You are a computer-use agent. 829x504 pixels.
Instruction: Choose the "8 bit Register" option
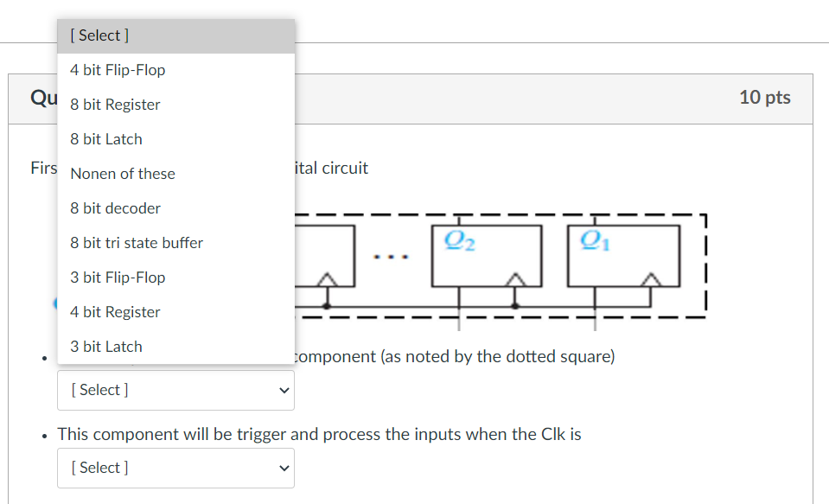(114, 105)
